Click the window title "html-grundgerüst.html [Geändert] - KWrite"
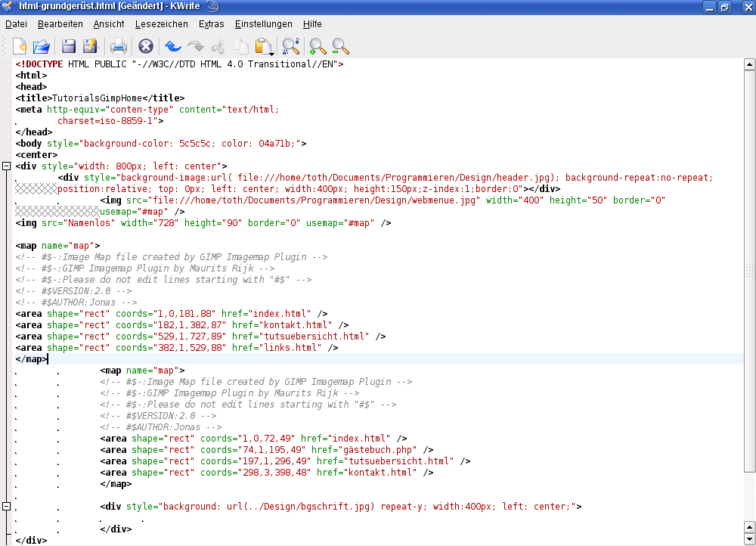This screenshot has height=546, width=756. [x=110, y=6]
